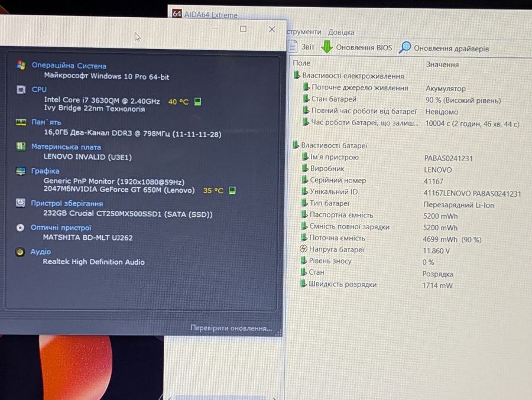
Task: Open Операційна Система section in Speccy
Action: pyautogui.click(x=69, y=66)
